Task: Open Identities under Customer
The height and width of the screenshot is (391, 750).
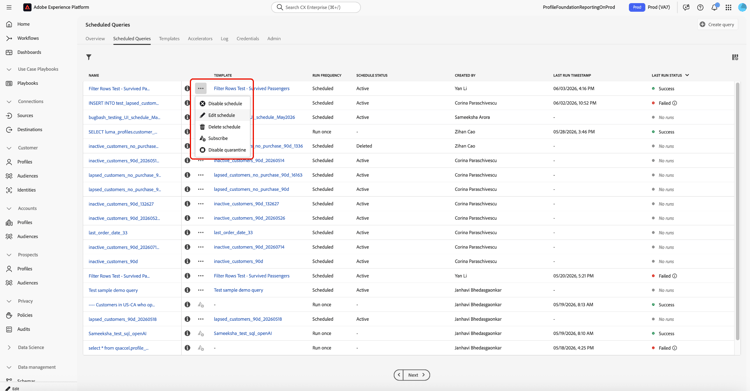Action: coord(26,190)
